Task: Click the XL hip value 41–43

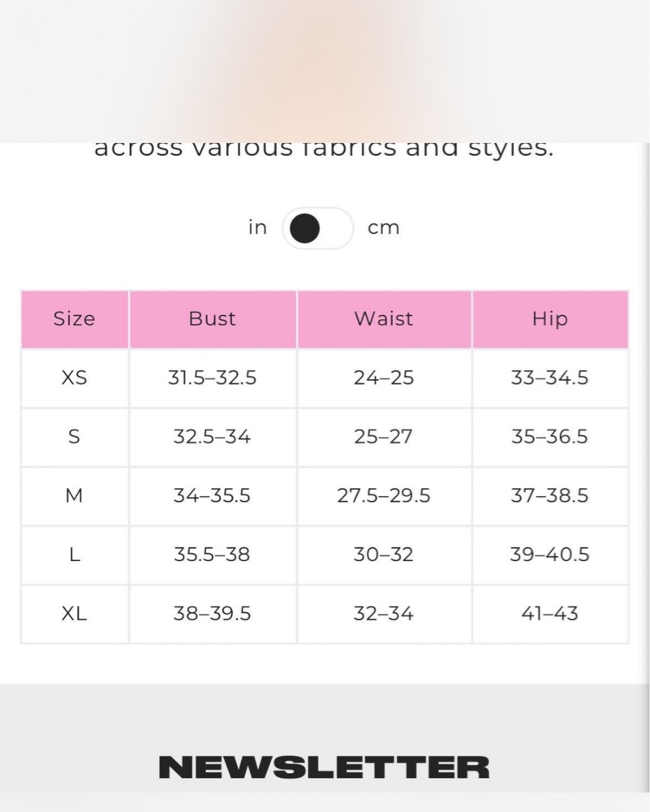Action: coord(549,614)
